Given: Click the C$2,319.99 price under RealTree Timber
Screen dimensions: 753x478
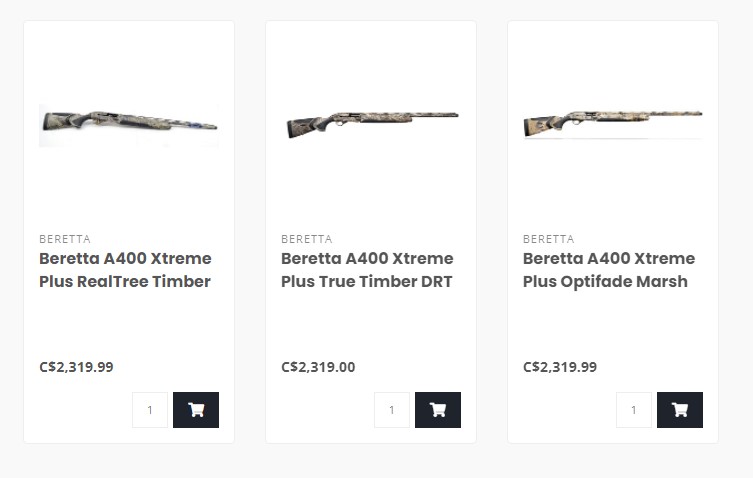Looking at the screenshot, I should (76, 367).
